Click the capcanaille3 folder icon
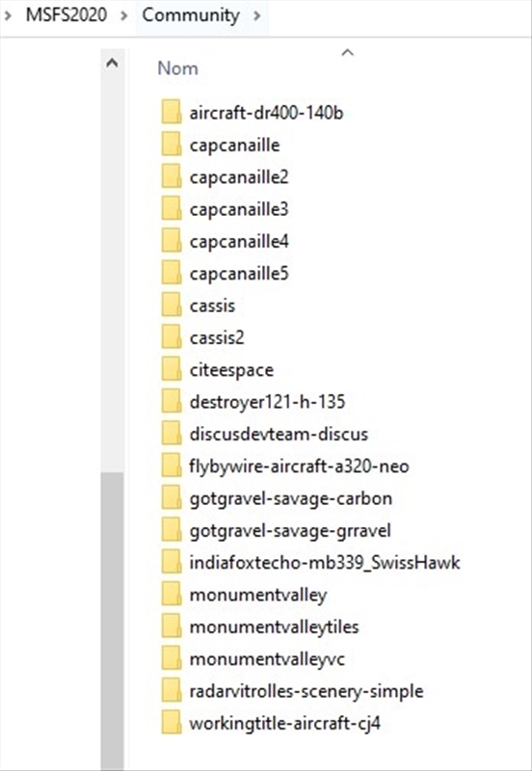The image size is (532, 771). [172, 209]
